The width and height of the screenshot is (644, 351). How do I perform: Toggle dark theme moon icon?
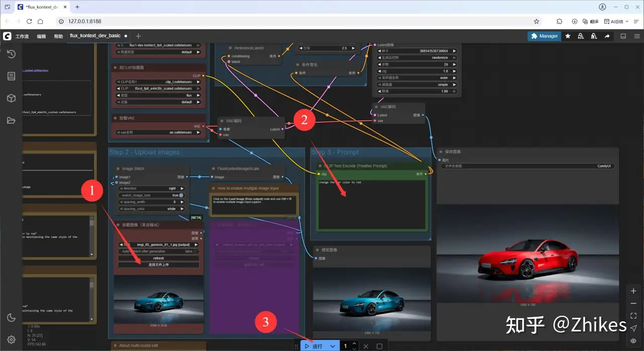[11, 317]
